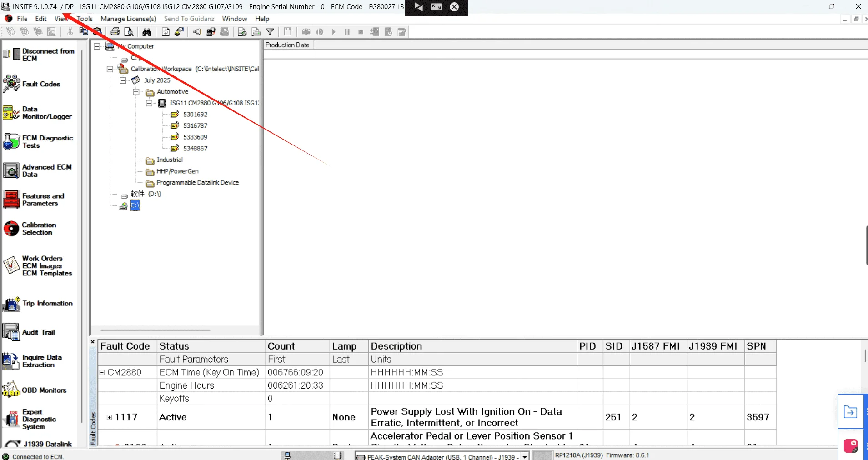868x460 pixels.
Task: Click the Print toolbar icon
Action: pos(115,32)
